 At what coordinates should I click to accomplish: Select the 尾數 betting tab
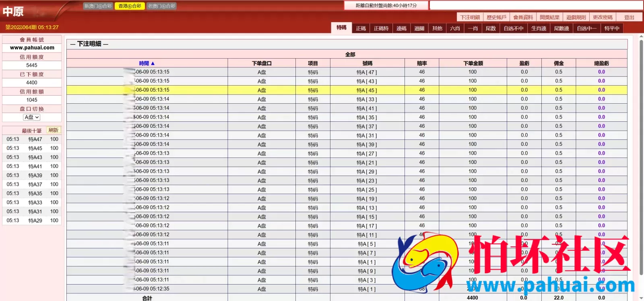491,29
